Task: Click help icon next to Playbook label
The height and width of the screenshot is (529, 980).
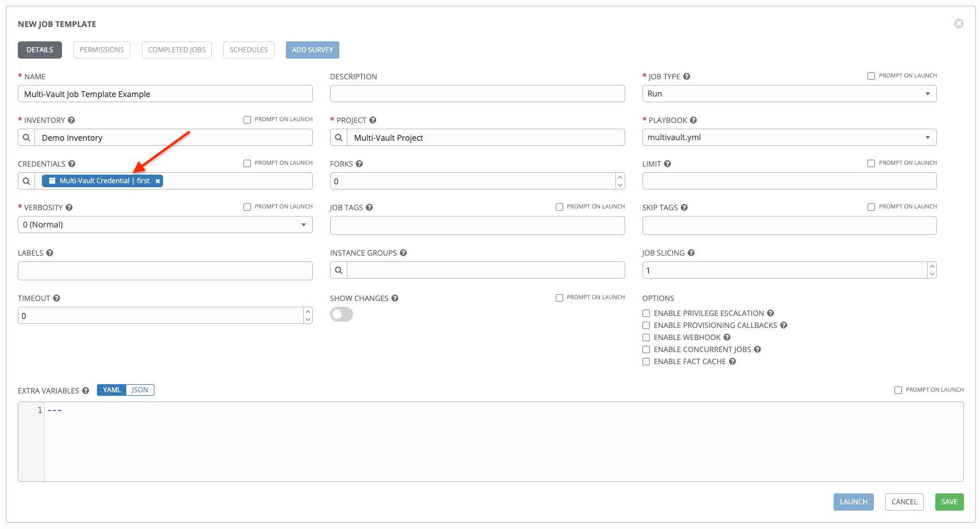Action: click(694, 121)
